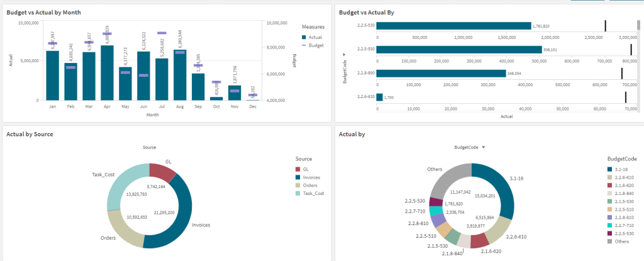Click the 2.1.6-620 swatch in BudgetCode legend

609,186
